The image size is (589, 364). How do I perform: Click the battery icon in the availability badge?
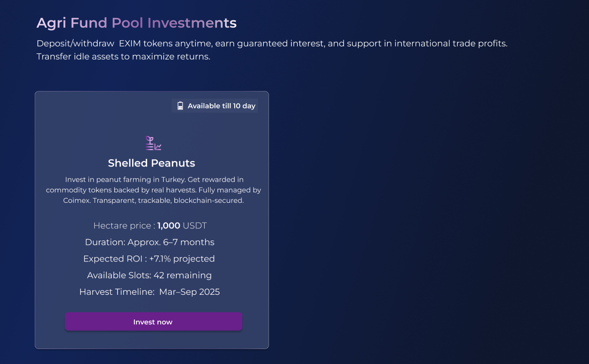point(180,106)
